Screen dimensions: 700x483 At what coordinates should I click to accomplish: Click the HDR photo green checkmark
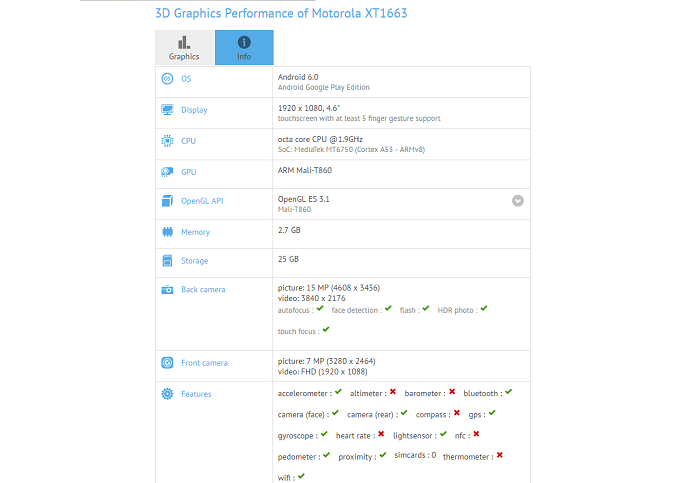[483, 309]
